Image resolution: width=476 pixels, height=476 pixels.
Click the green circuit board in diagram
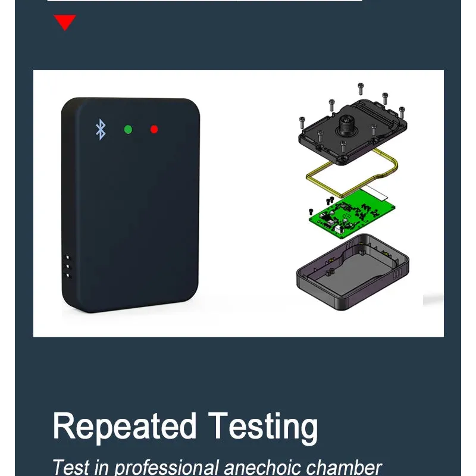(x=352, y=214)
